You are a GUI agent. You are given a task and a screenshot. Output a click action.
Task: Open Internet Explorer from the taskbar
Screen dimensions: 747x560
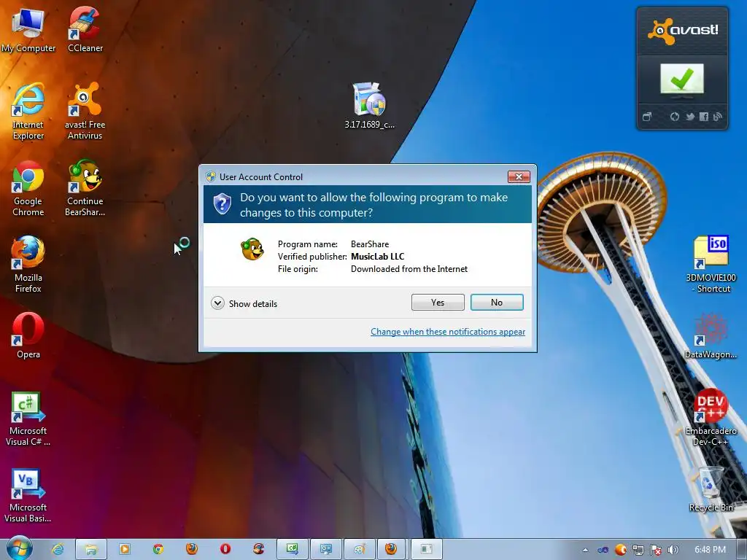[x=58, y=549]
